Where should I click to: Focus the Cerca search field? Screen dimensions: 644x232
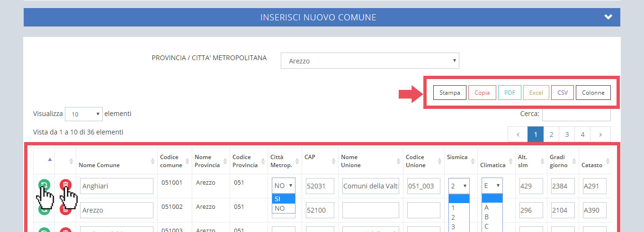tap(576, 114)
